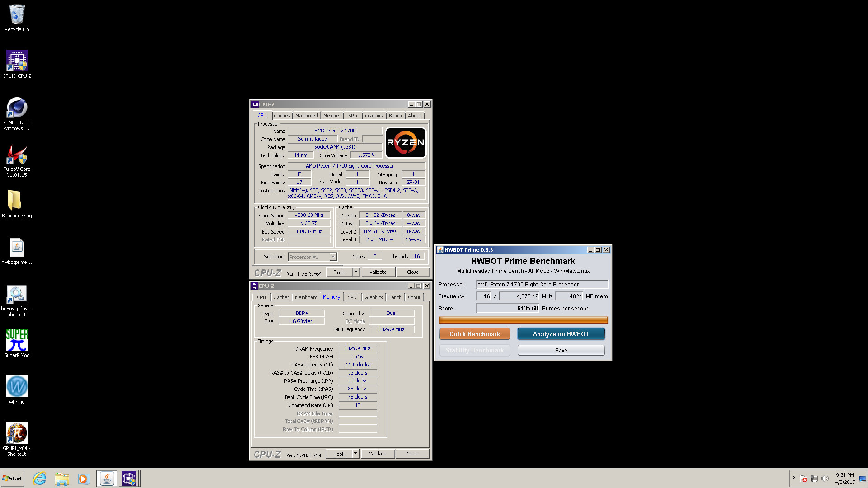Click show desktop button at taskbar end
This screenshot has width=868, height=488.
(863, 479)
